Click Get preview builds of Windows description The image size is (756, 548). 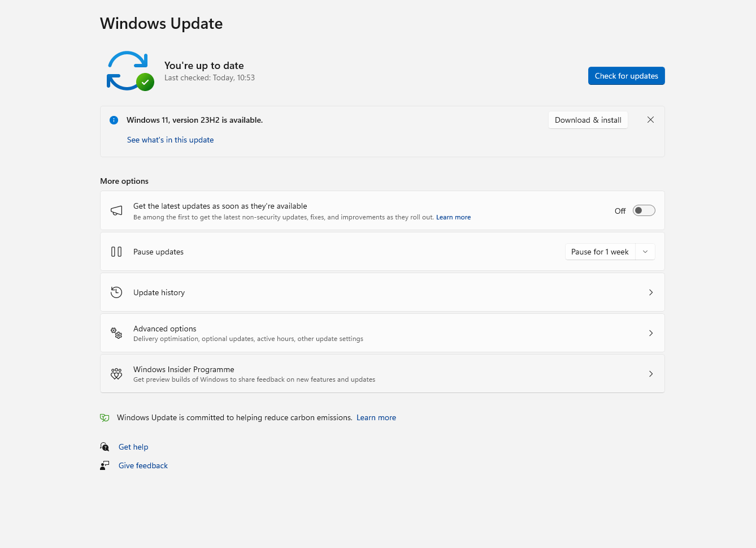tap(254, 379)
